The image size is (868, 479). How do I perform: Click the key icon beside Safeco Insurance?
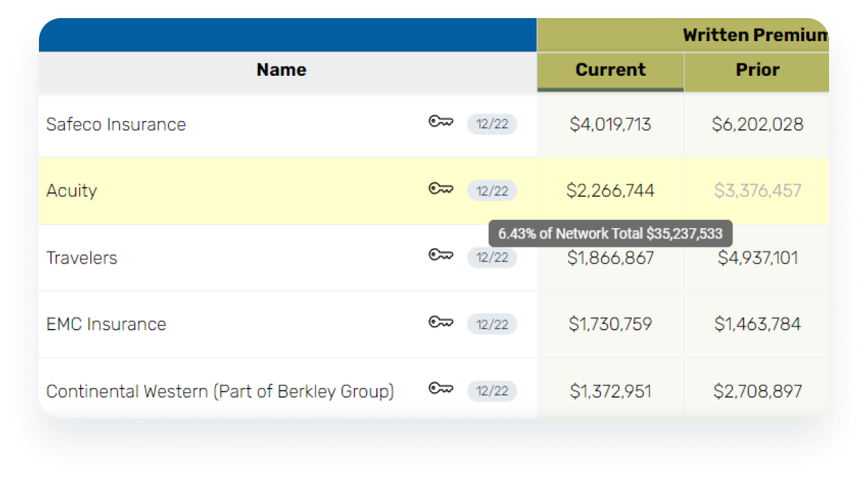(440, 122)
